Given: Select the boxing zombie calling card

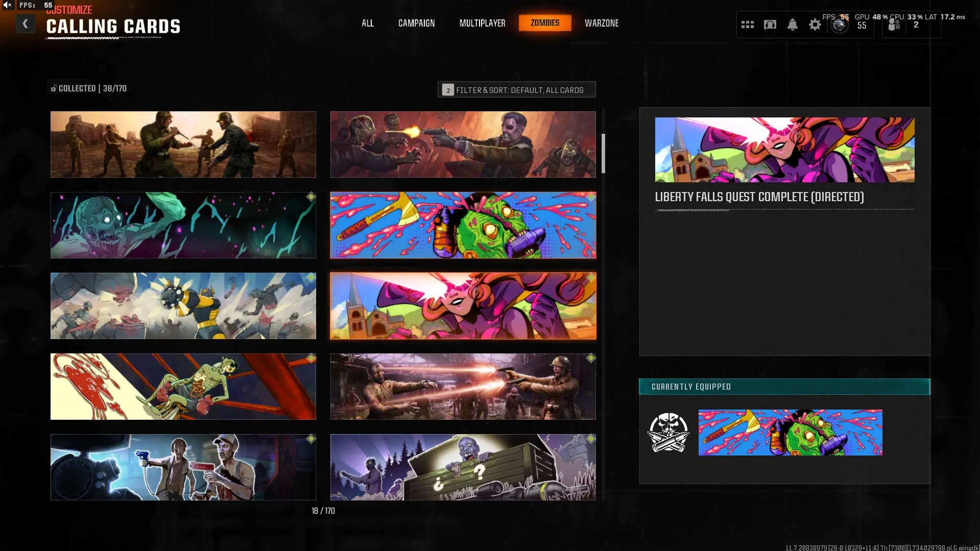Looking at the screenshot, I should click(183, 387).
